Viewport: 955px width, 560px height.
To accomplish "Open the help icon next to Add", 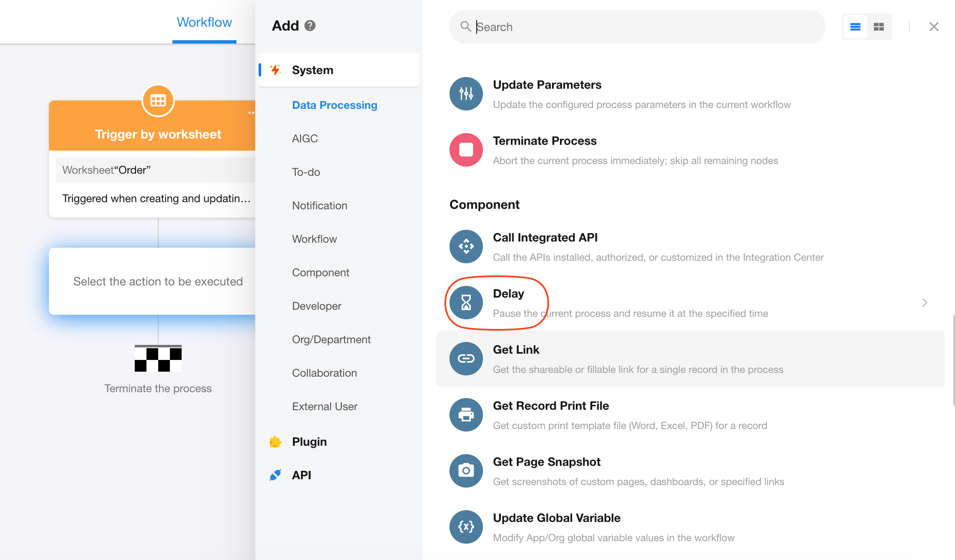I will (310, 26).
